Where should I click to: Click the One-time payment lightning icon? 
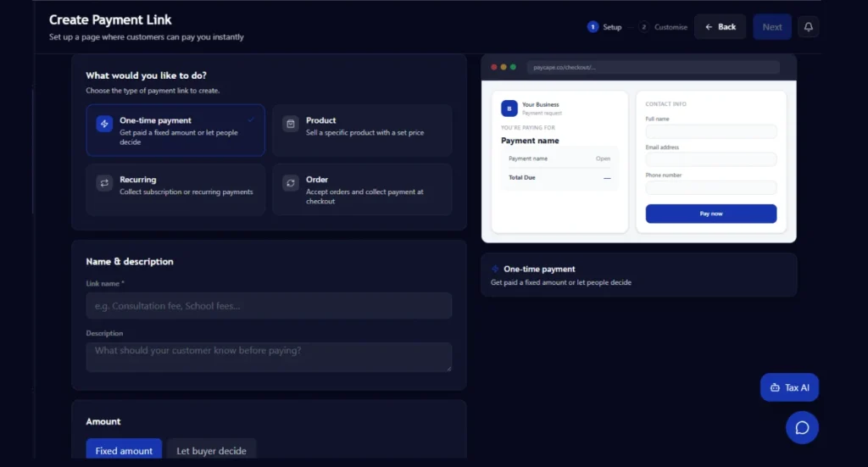(104, 124)
